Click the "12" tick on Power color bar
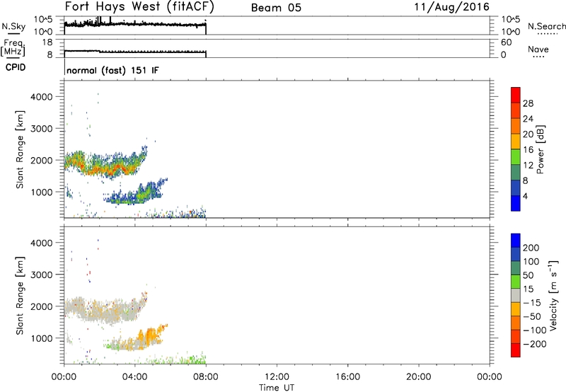Screen dimensions: 566x392 [x=528, y=166]
